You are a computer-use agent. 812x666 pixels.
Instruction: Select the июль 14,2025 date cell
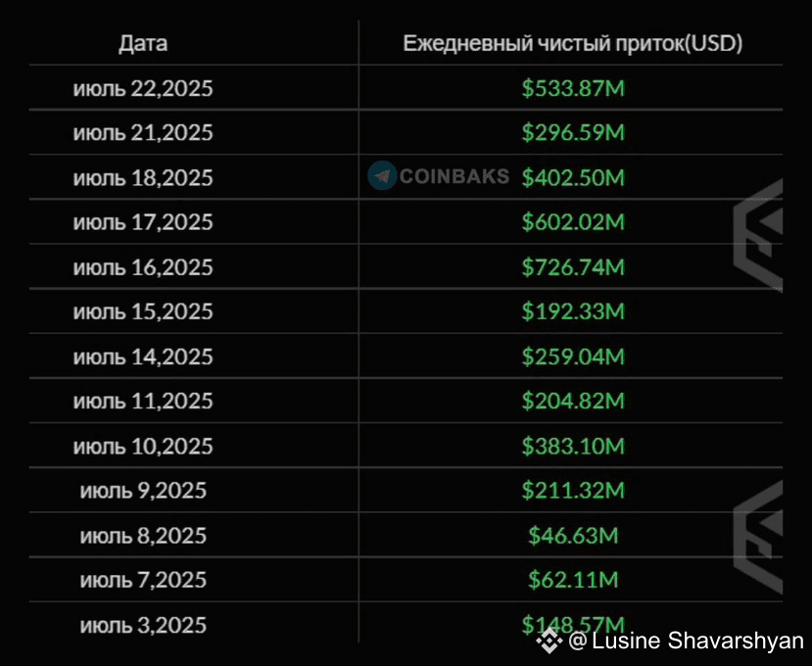tap(143, 357)
